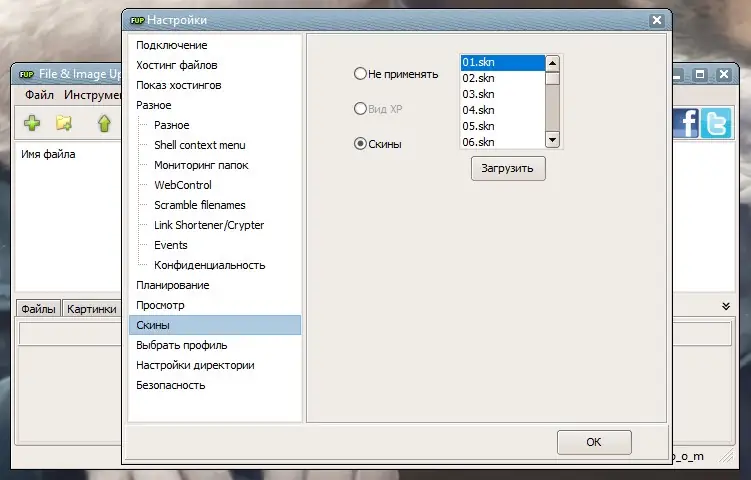Open the Показ хостингов category
Screen dimensions: 751x480
pos(179,85)
